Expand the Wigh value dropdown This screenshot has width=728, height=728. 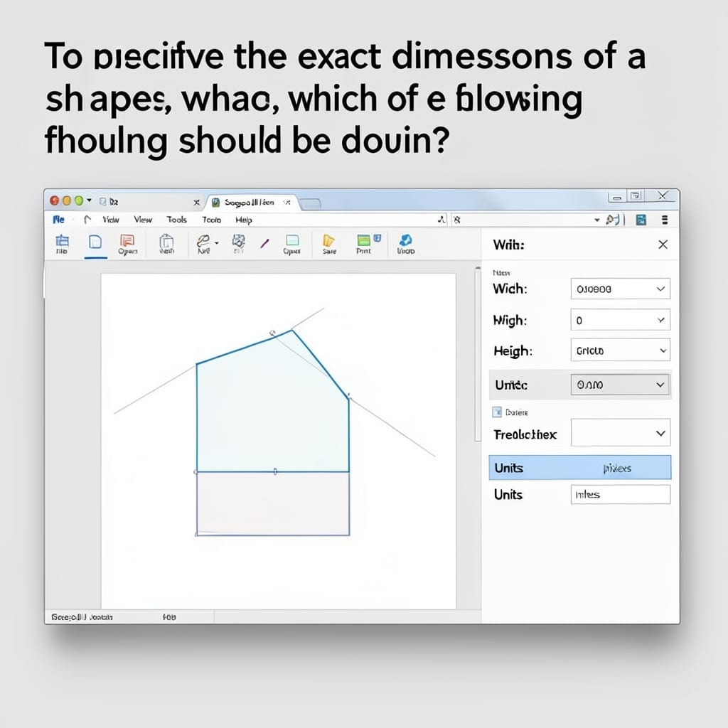point(660,320)
